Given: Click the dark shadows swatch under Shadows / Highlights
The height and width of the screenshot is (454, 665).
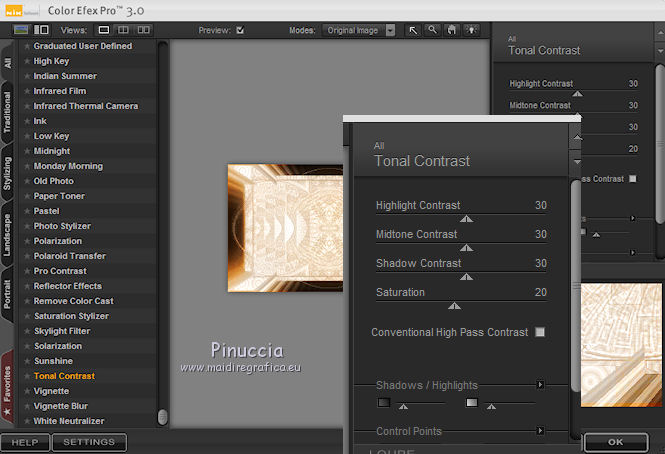Looking at the screenshot, I should (x=384, y=402).
